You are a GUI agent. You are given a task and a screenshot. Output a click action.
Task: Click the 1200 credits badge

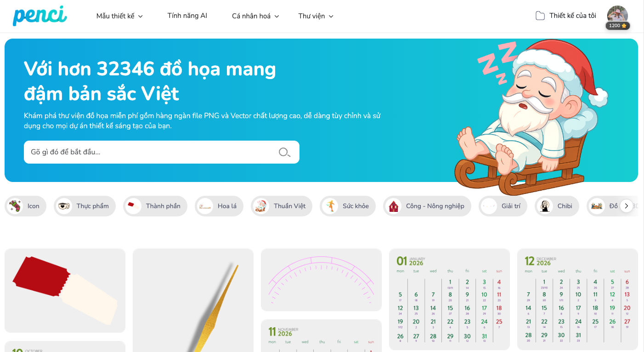[618, 26]
